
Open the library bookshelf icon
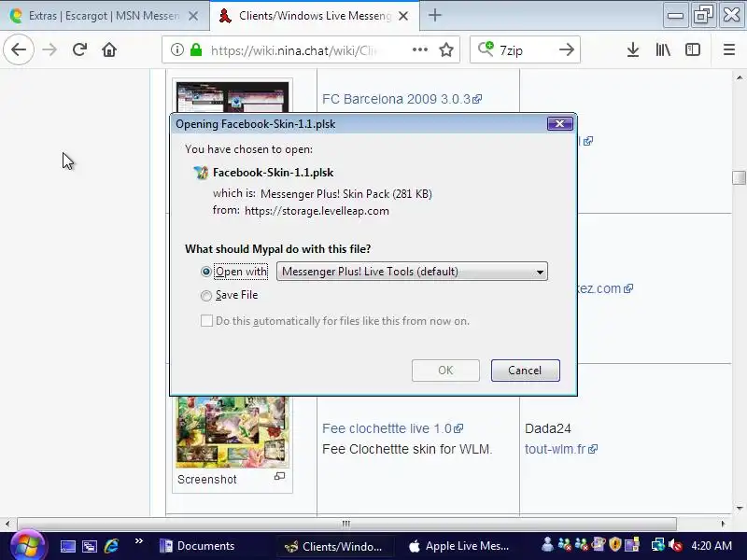[663, 49]
